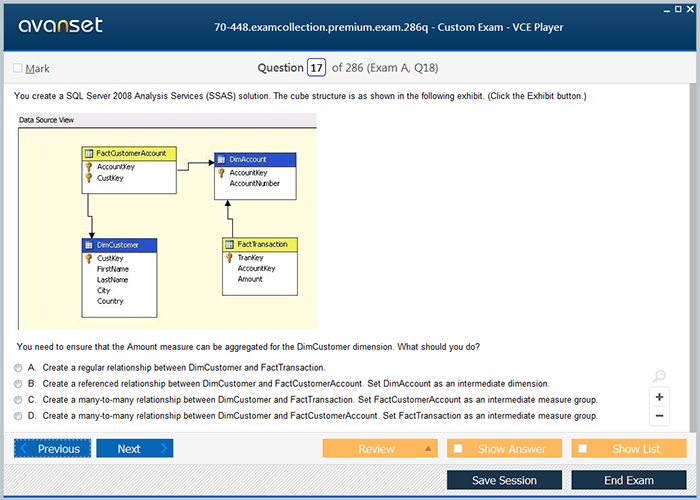Click key icon beside FactCustomerAccount AccountKey
This screenshot has height=500, width=700.
[89, 167]
